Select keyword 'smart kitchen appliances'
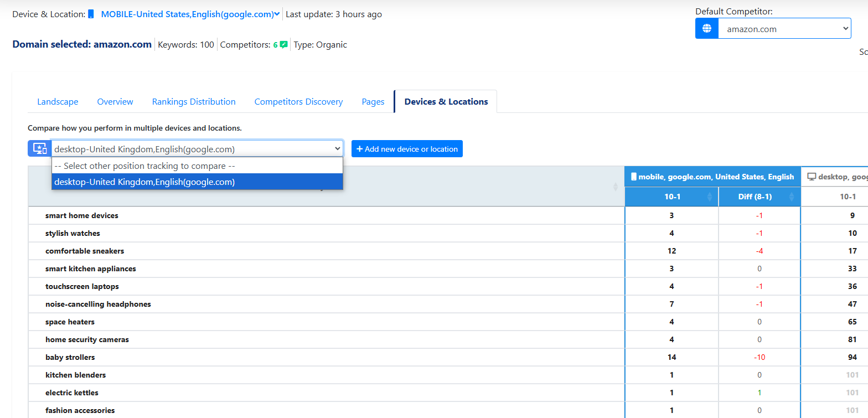The image size is (868, 418). 91,269
